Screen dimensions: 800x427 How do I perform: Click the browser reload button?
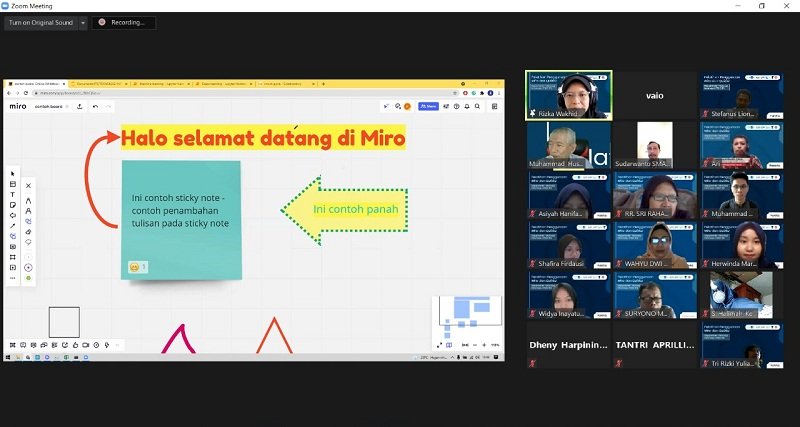pos(26,93)
